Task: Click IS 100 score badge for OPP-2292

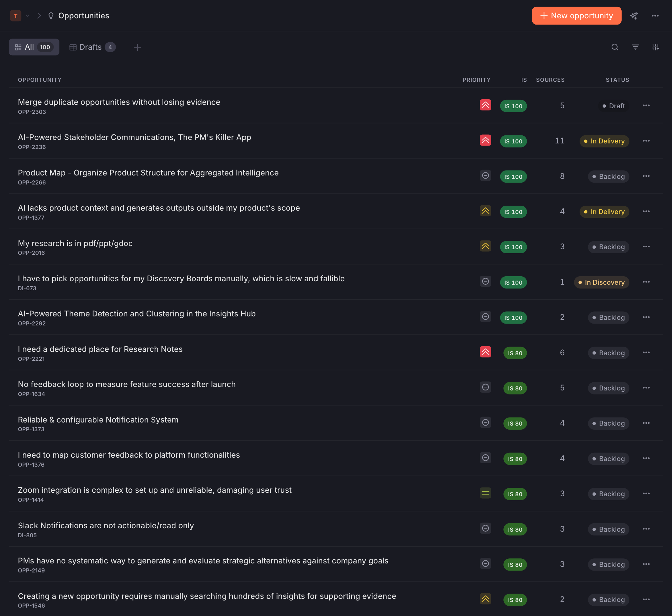Action: pos(513,318)
